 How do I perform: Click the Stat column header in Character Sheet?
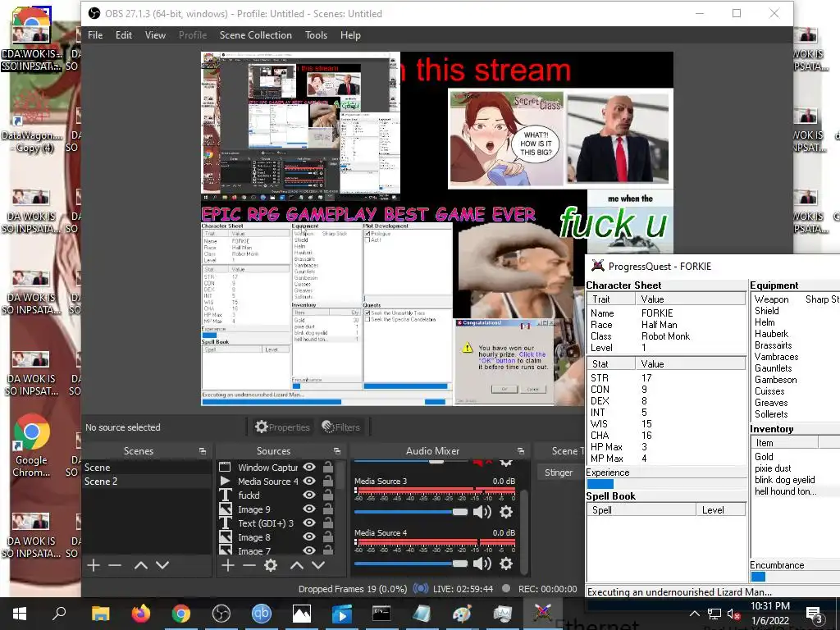(x=611, y=363)
